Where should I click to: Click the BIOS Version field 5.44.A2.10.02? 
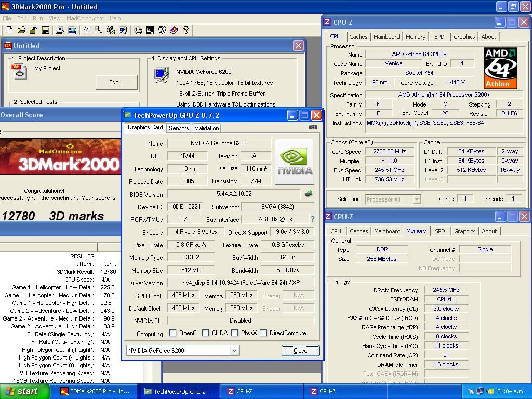(234, 194)
